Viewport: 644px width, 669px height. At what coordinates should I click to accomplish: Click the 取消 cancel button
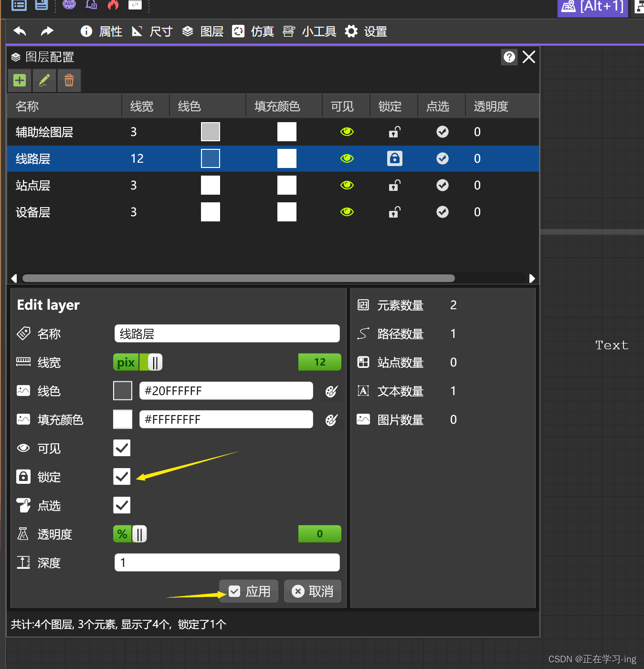coord(313,591)
